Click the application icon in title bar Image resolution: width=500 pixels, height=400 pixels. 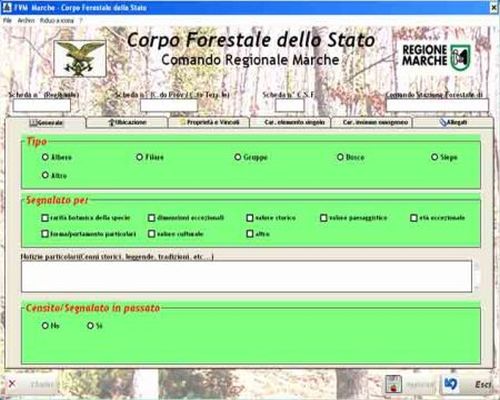7,7
